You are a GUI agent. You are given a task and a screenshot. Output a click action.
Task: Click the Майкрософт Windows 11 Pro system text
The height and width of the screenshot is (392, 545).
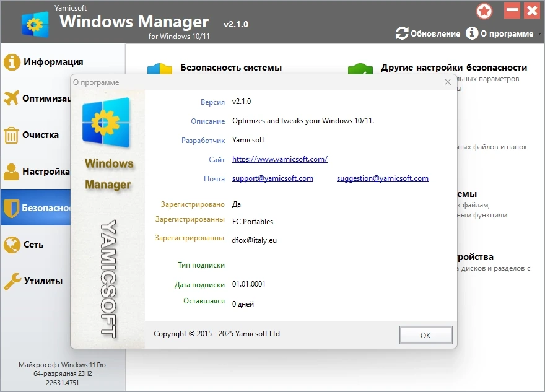(62, 365)
